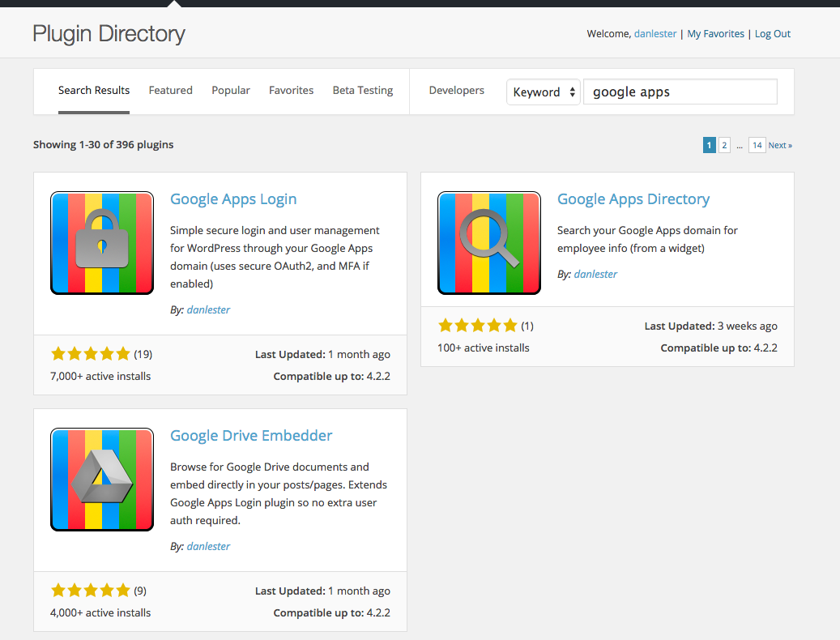Click the Log Out link

coord(772,34)
